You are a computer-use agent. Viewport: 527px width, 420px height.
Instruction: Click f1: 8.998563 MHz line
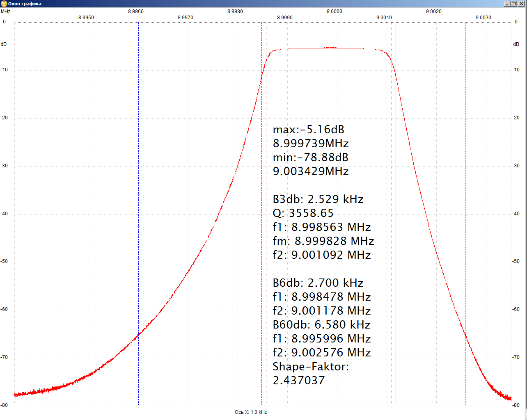coord(322,227)
